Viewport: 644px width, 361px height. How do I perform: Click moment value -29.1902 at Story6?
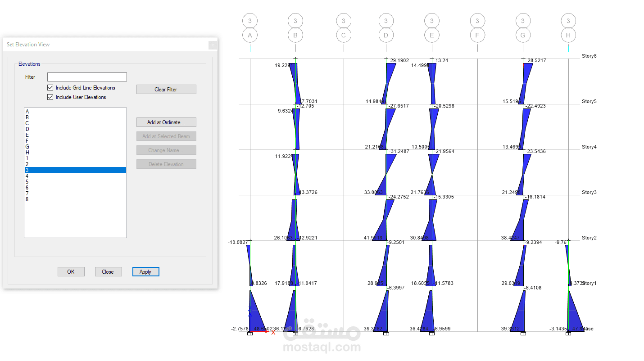click(399, 60)
